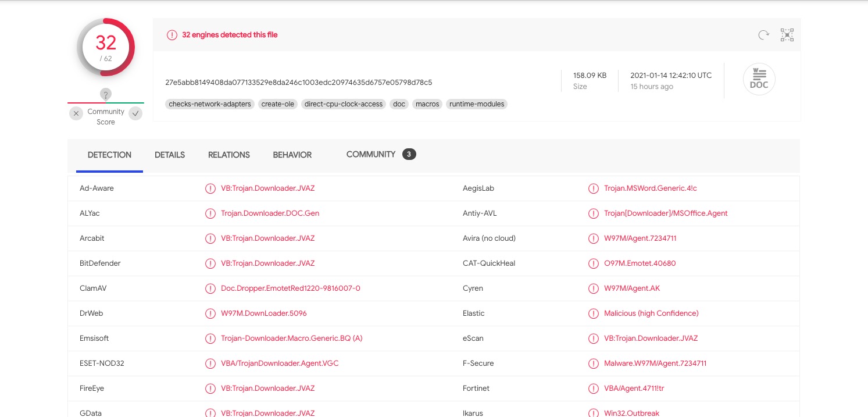Click the AegisLab detection alert icon
Screen dimensions: 868x417
tap(594, 188)
